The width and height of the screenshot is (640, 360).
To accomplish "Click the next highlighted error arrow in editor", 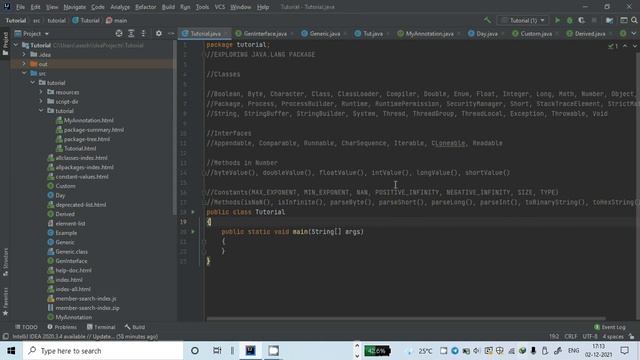I will click(x=634, y=47).
